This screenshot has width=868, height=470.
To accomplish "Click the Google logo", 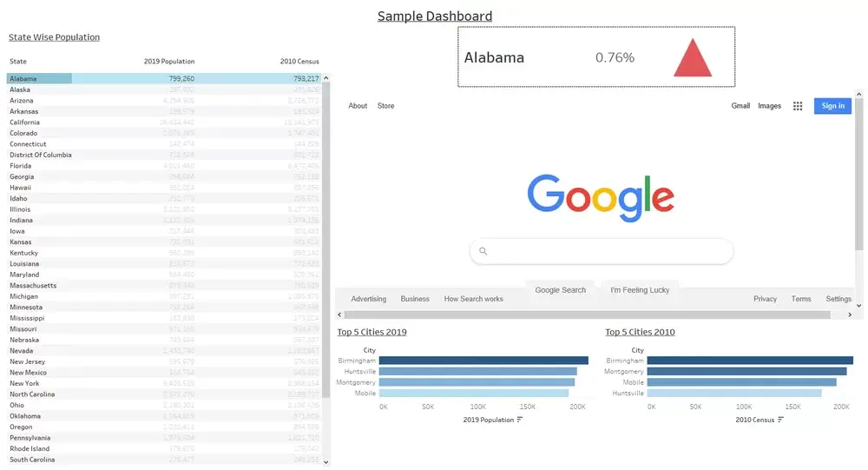I will click(601, 198).
